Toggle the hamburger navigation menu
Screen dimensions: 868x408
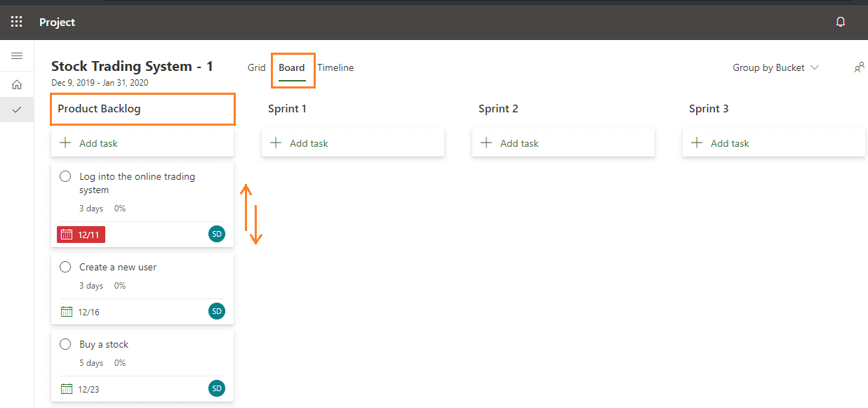click(x=17, y=56)
